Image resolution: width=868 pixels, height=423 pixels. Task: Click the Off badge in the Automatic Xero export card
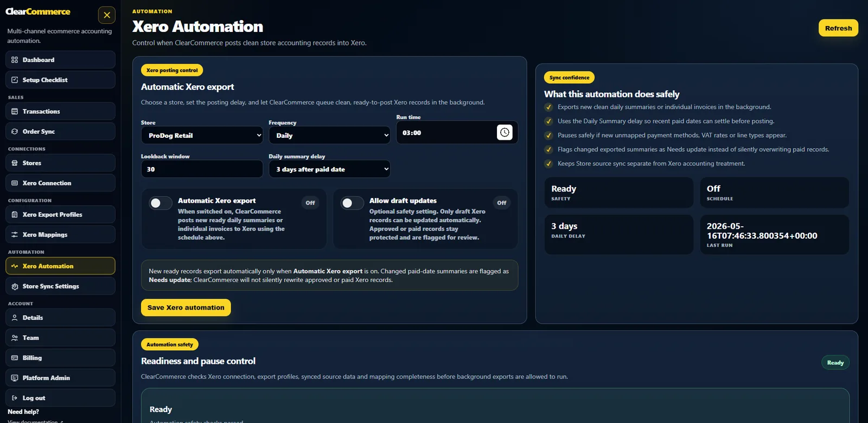point(310,203)
